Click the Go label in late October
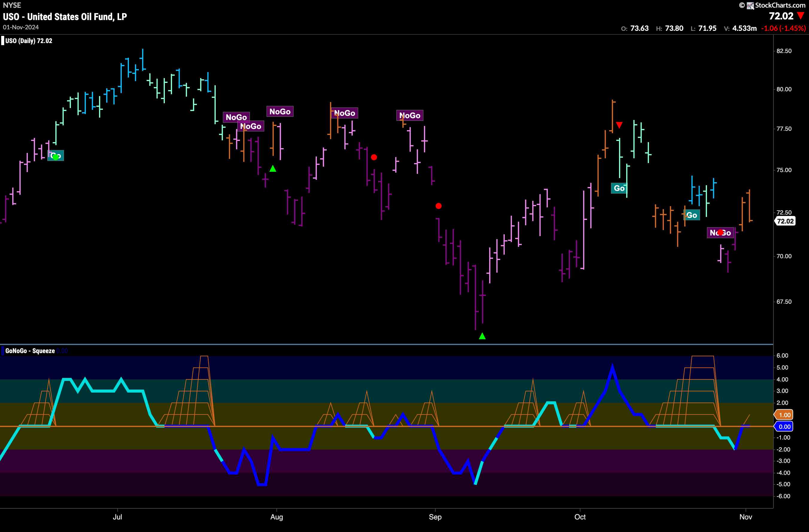809x532 pixels. click(691, 215)
